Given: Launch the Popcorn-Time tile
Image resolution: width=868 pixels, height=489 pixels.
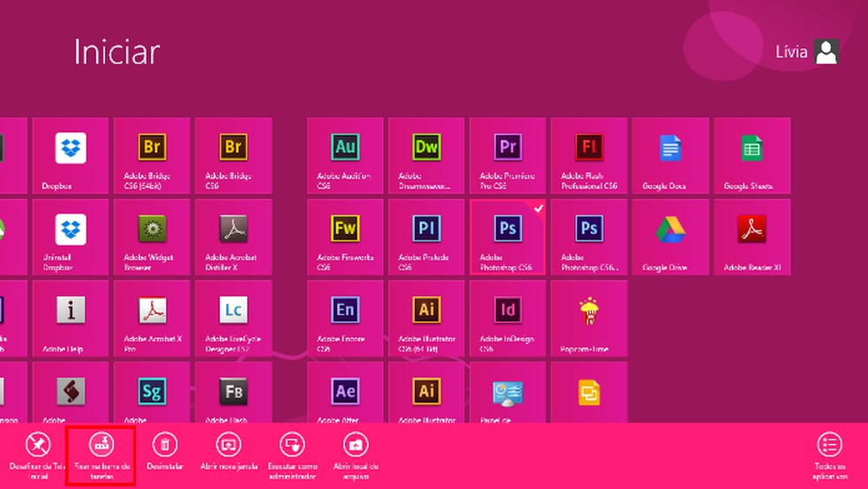Looking at the screenshot, I should 588,318.
